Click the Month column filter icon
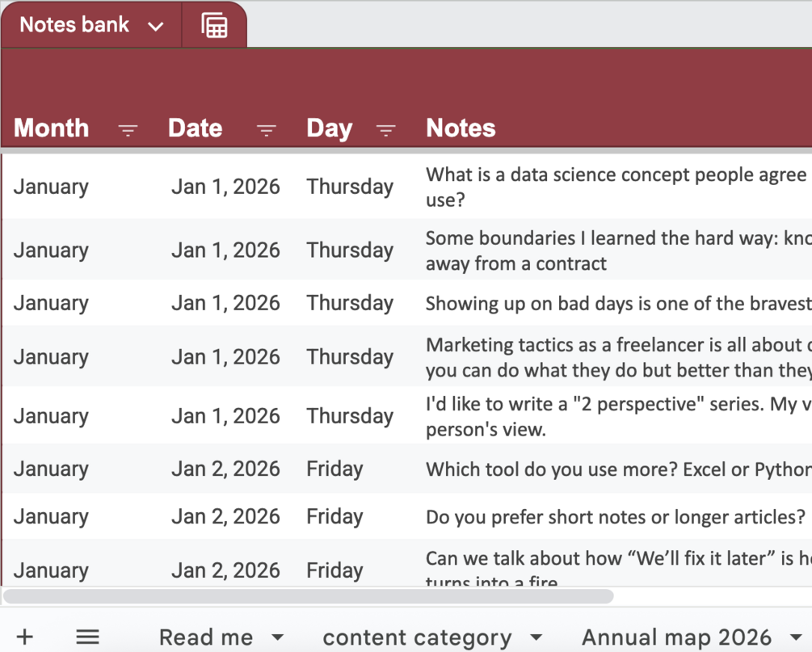This screenshot has width=812, height=652. tap(128, 129)
